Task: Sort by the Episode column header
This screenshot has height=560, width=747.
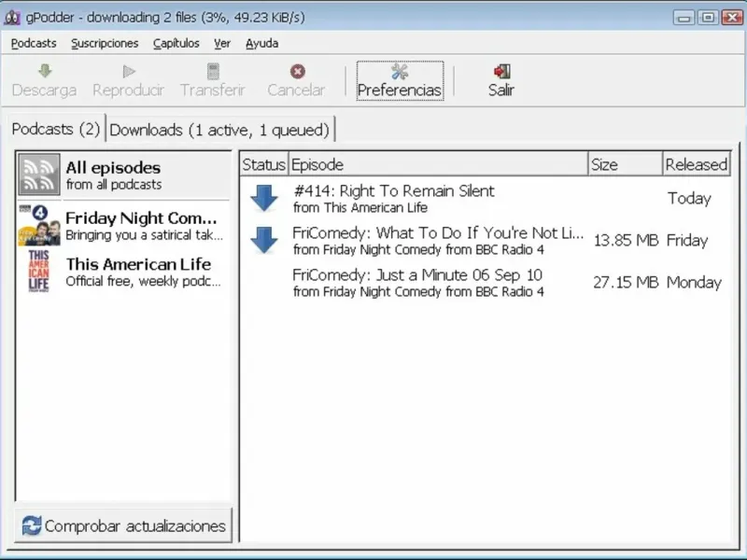Action: 438,165
